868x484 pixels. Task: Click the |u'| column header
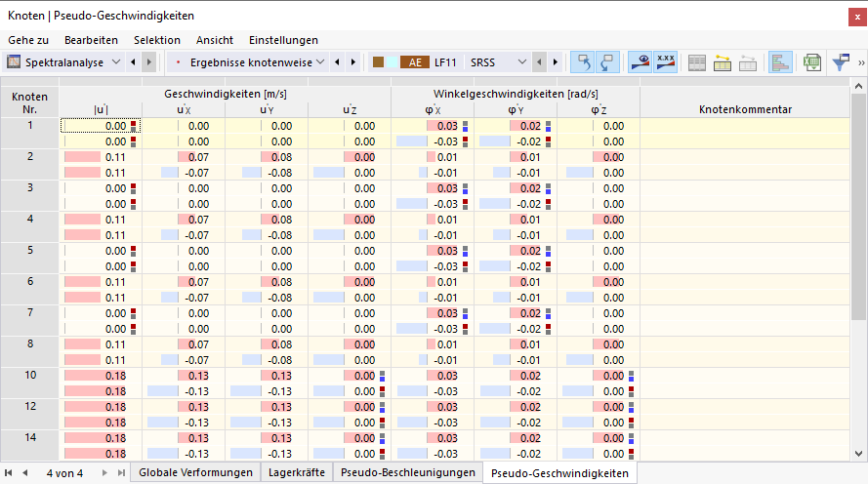click(101, 109)
